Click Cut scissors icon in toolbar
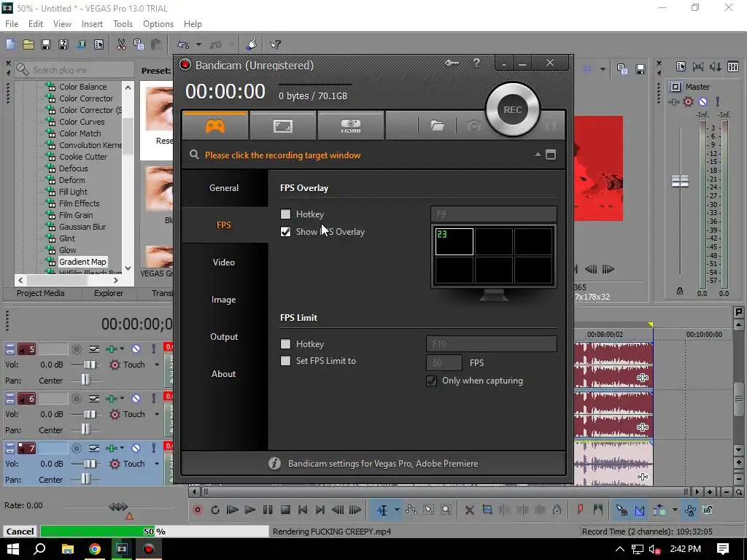The image size is (747, 560). click(121, 44)
